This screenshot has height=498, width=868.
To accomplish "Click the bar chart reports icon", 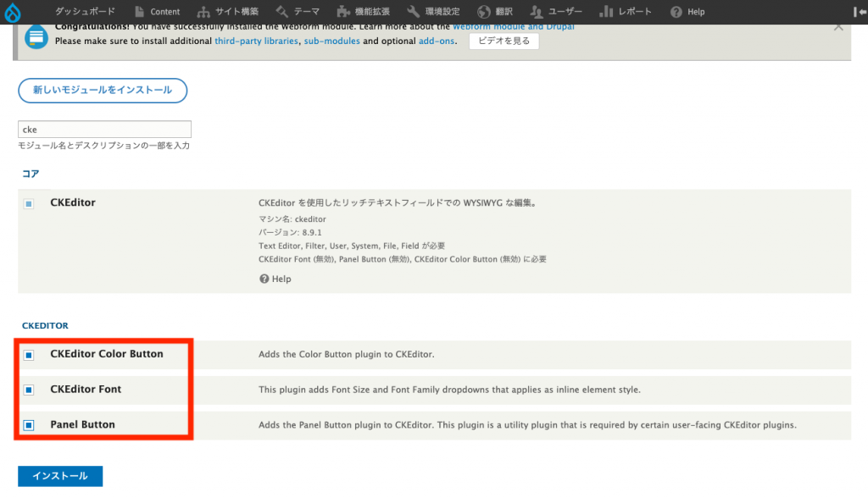I will [x=605, y=12].
